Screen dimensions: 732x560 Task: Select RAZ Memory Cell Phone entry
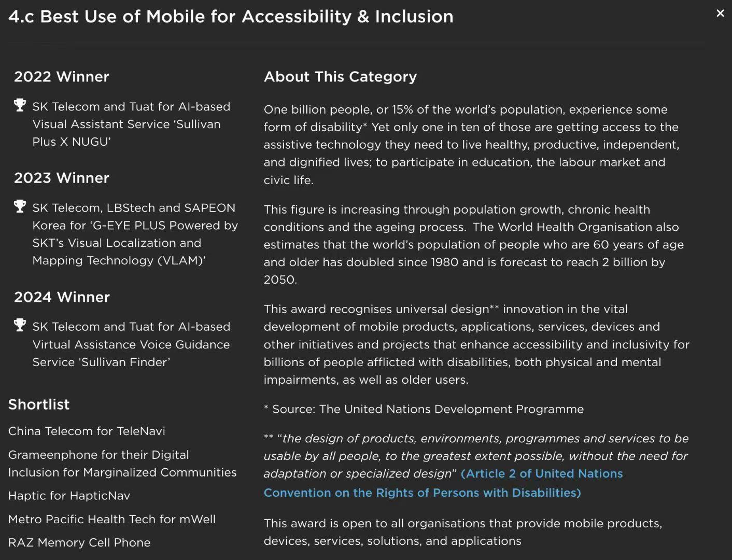point(79,542)
